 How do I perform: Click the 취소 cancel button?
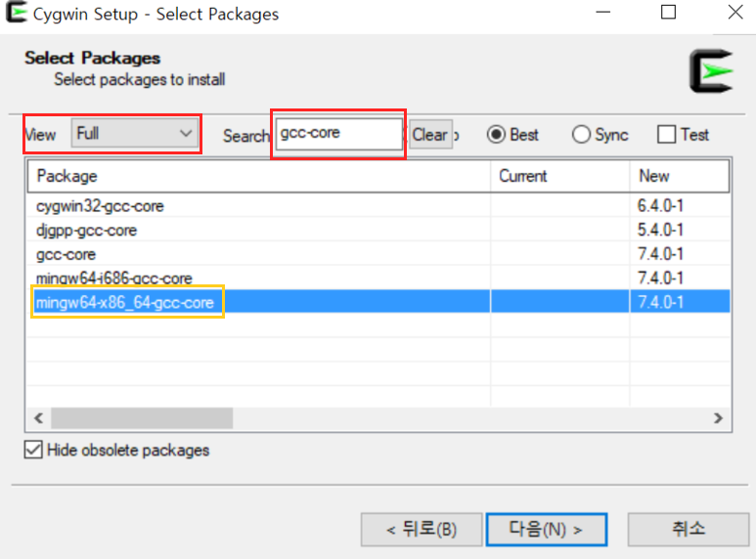tap(688, 529)
